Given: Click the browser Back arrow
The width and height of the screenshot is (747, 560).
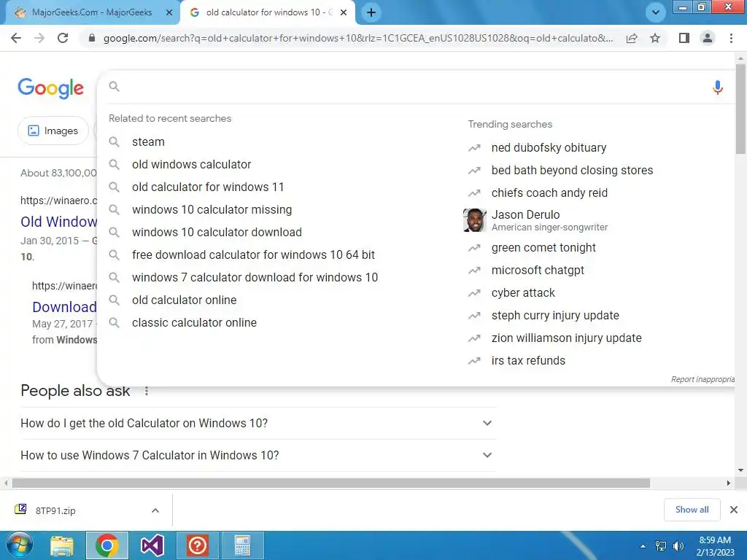Looking at the screenshot, I should point(16,38).
